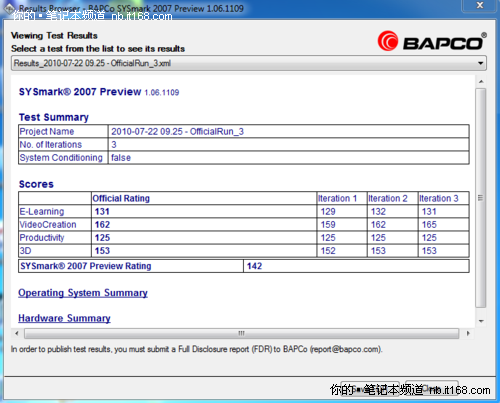Click the horizontal scrollbar thumb
500x403 pixels.
242,333
